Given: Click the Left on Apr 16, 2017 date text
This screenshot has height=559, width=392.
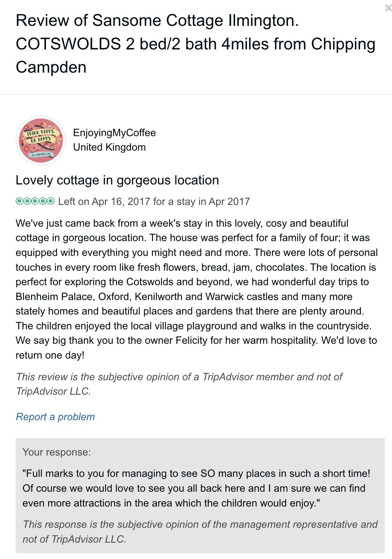Looking at the screenshot, I should point(154,202).
